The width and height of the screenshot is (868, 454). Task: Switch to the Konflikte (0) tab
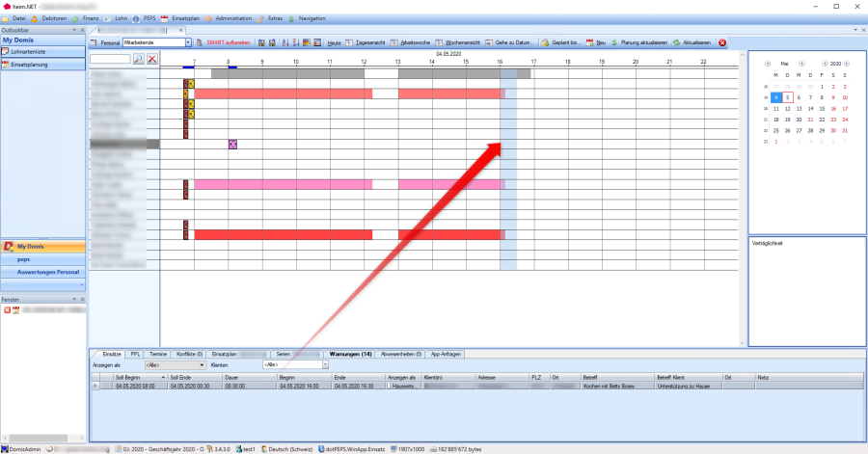coord(189,354)
